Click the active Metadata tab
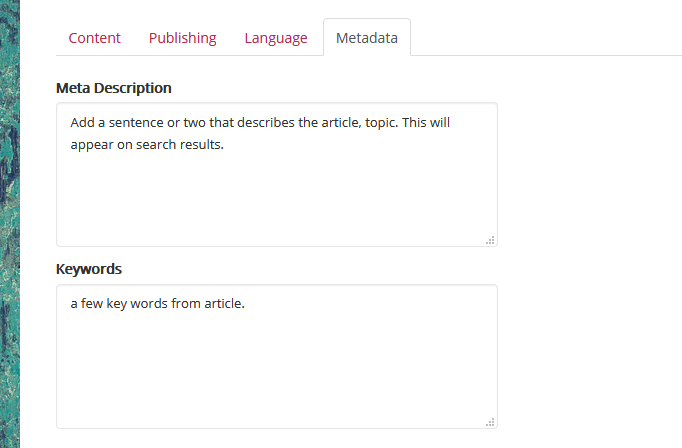 [x=366, y=38]
